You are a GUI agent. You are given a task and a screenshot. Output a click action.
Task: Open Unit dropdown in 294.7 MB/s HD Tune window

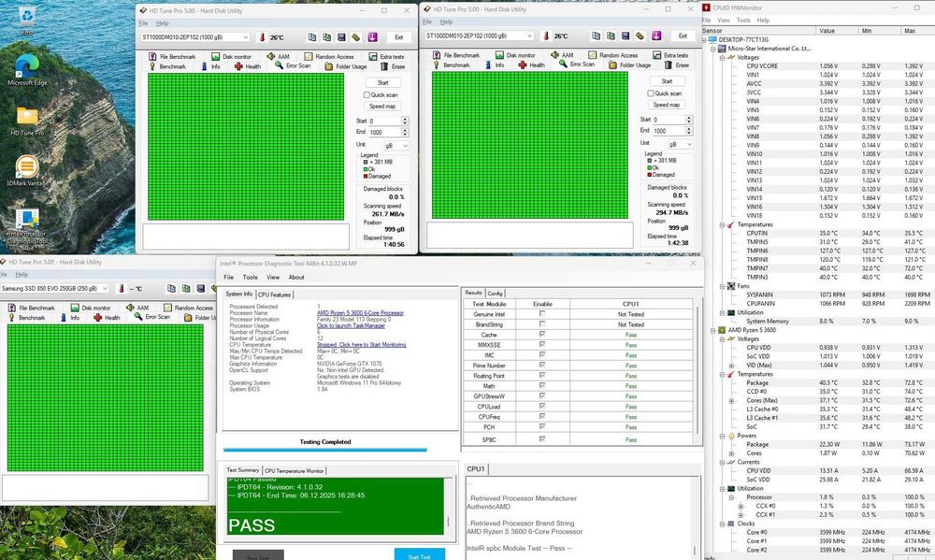click(x=680, y=144)
